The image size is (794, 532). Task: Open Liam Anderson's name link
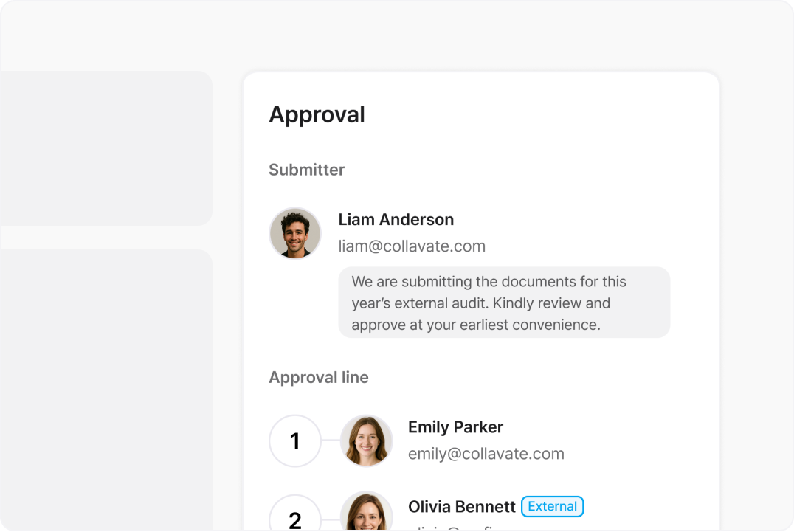click(396, 219)
